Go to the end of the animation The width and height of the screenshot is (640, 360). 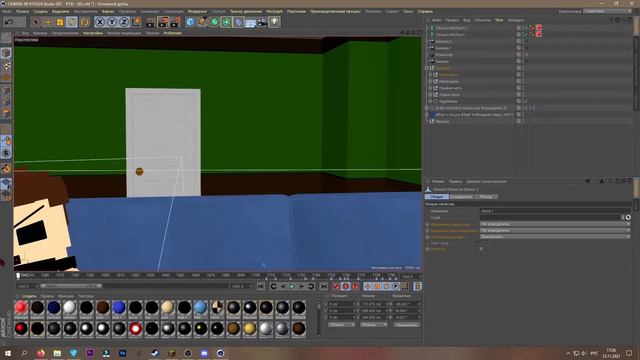click(x=324, y=286)
